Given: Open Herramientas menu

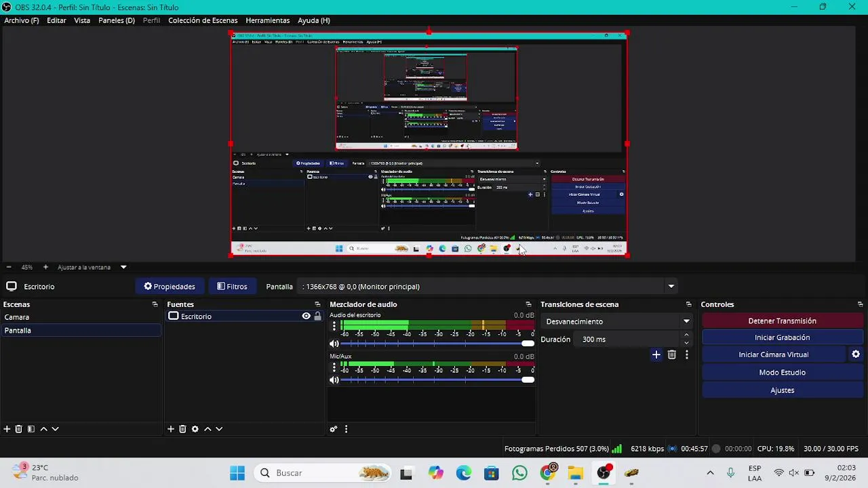Looking at the screenshot, I should point(267,20).
